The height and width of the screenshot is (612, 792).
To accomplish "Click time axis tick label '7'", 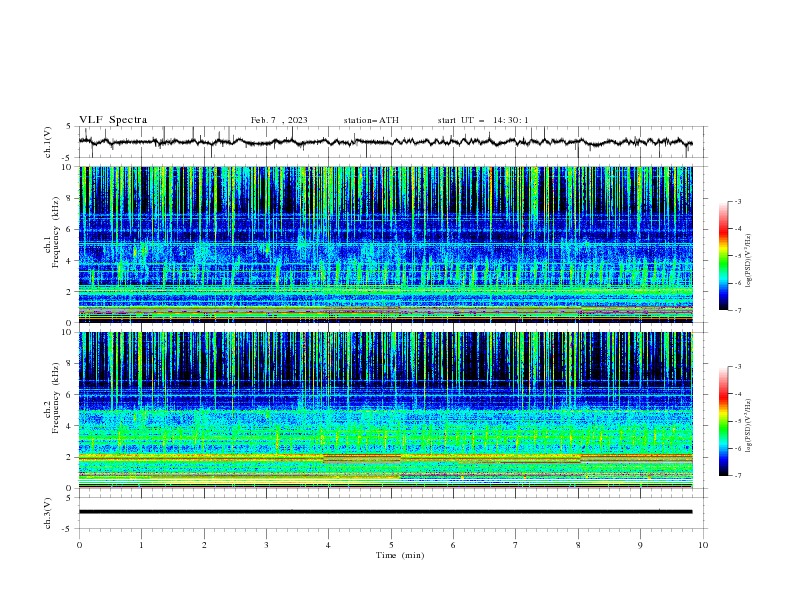I will tap(516, 545).
